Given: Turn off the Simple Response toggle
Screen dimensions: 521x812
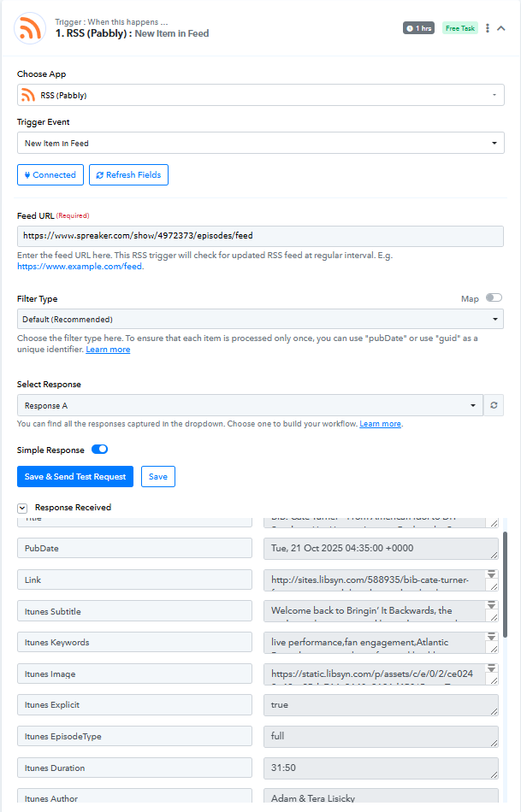Looking at the screenshot, I should [99, 450].
